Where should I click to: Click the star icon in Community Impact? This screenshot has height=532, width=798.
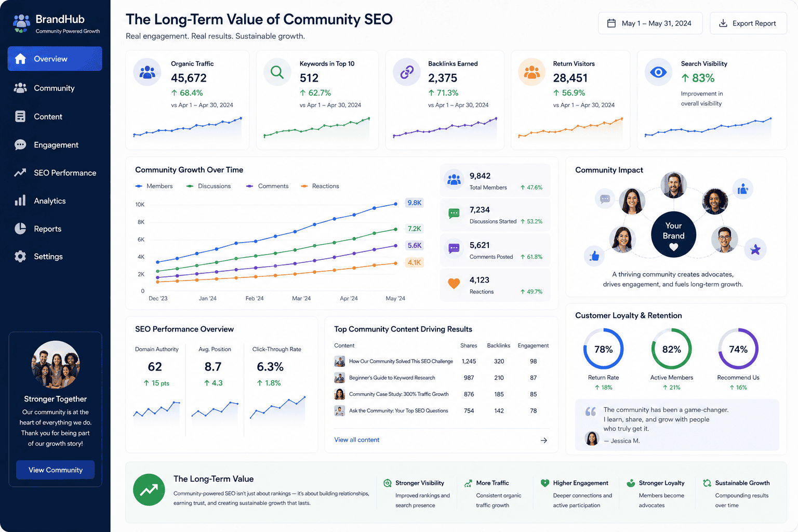pyautogui.click(x=755, y=250)
